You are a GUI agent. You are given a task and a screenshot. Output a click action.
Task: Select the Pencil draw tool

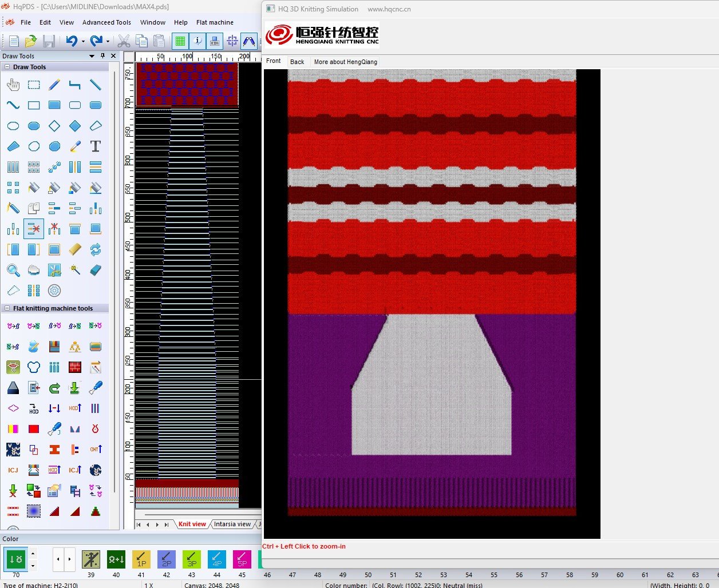pyautogui.click(x=54, y=85)
